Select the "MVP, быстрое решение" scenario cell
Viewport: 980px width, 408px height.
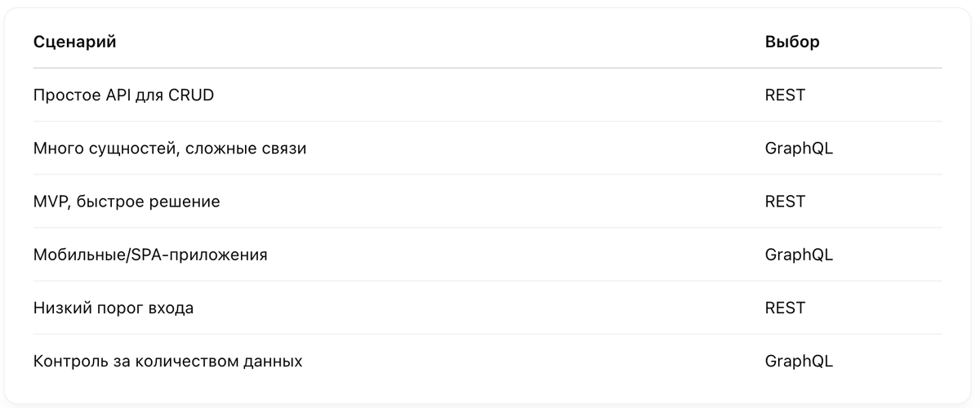127,202
